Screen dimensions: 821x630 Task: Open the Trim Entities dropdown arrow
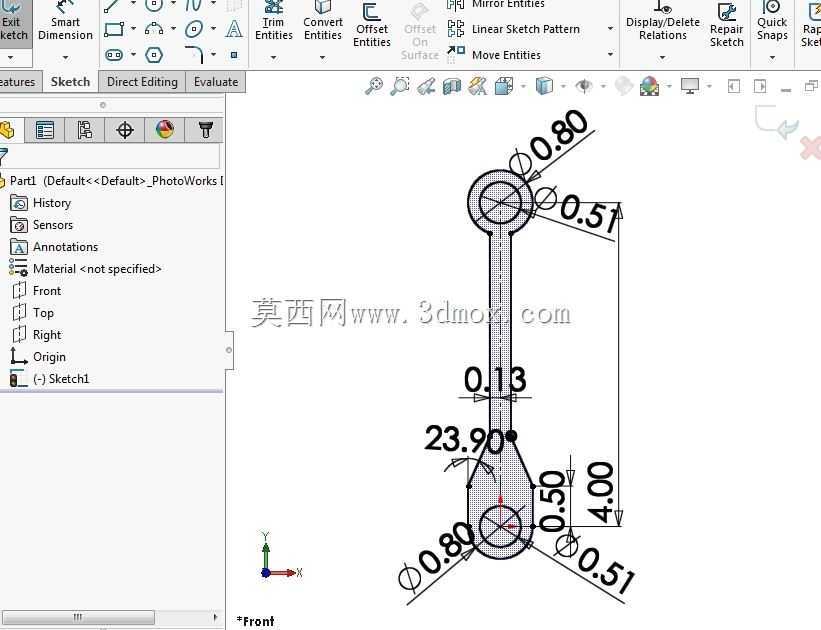(273, 57)
